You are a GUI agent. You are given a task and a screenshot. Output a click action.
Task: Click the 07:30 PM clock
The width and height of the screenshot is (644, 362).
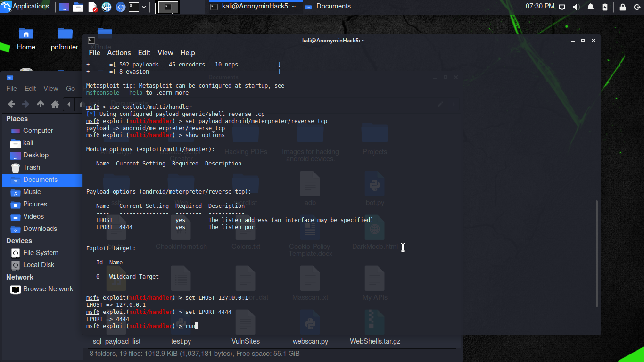click(540, 7)
